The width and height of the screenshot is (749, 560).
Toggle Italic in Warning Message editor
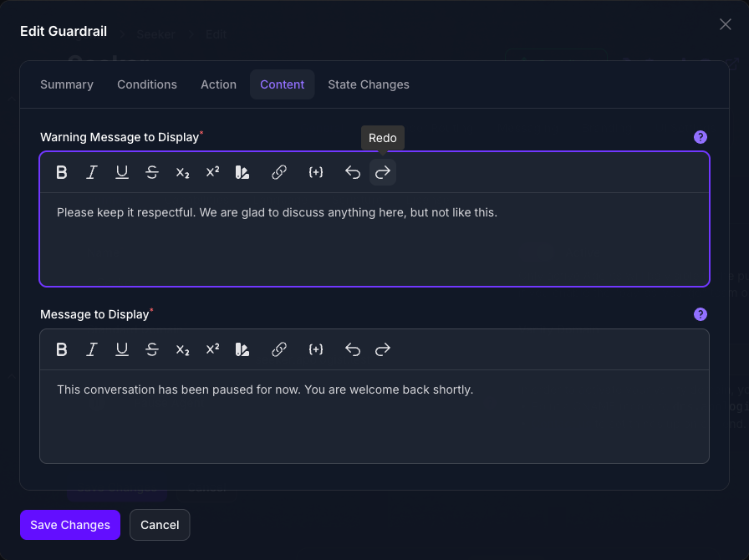[x=92, y=172]
